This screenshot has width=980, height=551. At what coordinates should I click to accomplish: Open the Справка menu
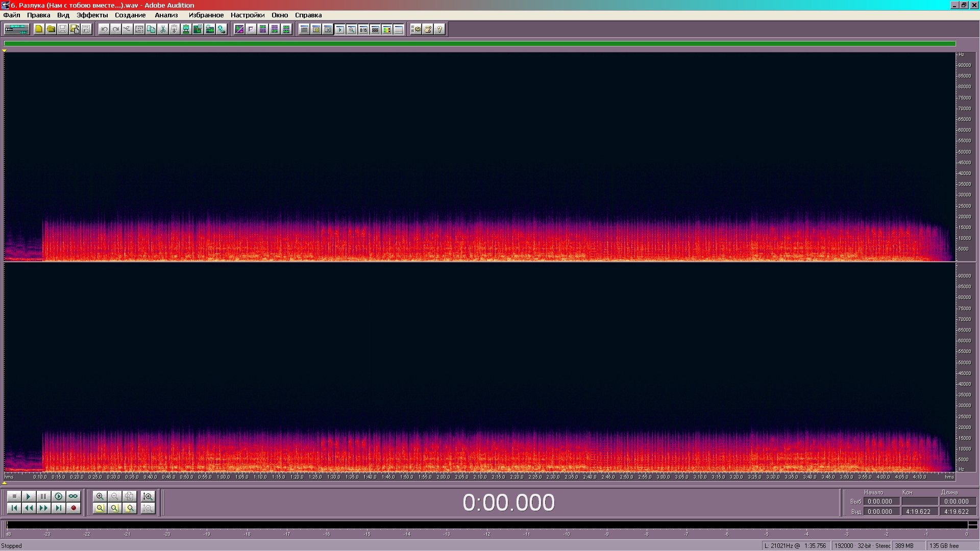tap(308, 15)
